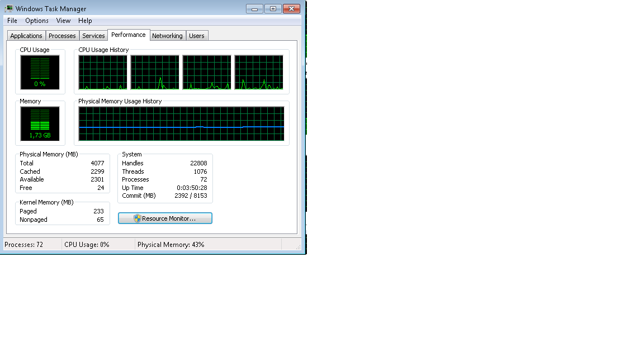Maximize the Task Manager window
Screen dimensions: 644x362
pyautogui.click(x=273, y=8)
